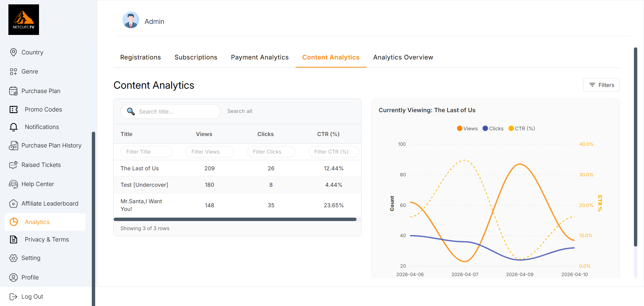Image resolution: width=644 pixels, height=306 pixels.
Task: Switch to the Payment Analytics tab
Action: tap(260, 57)
